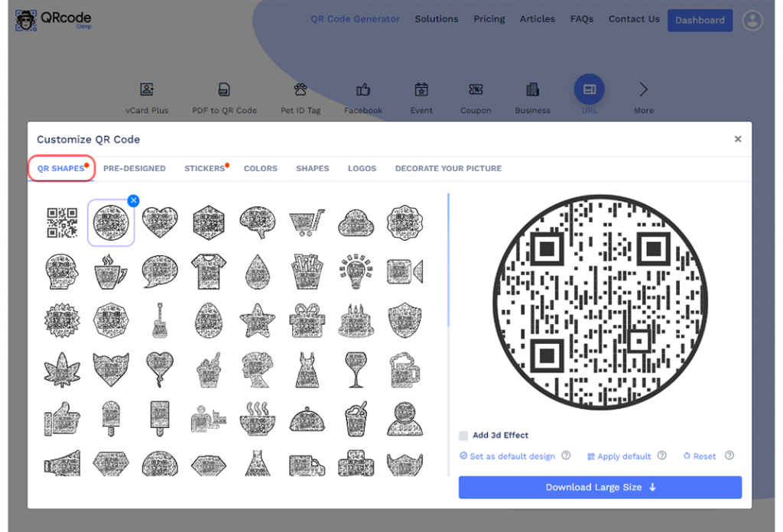The width and height of the screenshot is (783, 532).
Task: Choose the guitar QR shape
Action: tap(160, 320)
